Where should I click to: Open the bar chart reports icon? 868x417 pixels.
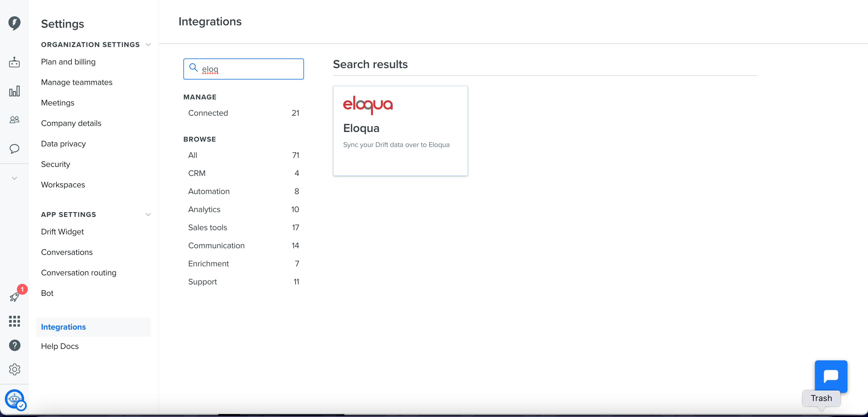click(14, 91)
